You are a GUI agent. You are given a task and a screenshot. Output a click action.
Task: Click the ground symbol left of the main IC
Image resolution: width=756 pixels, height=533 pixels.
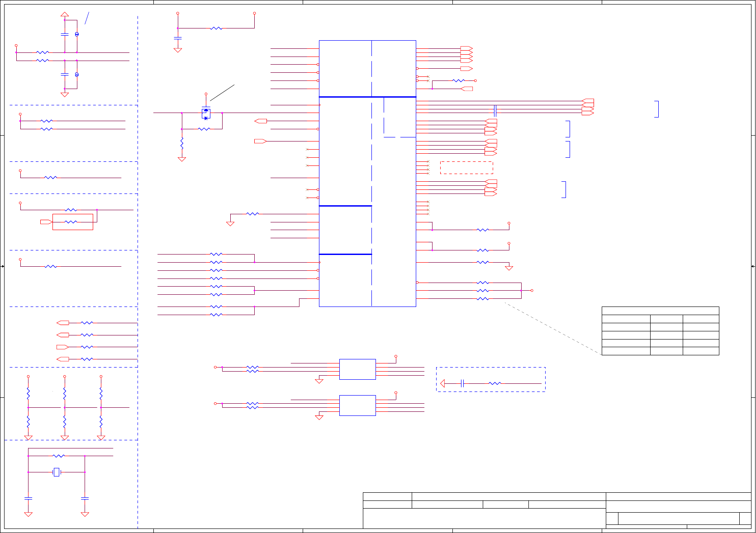point(230,224)
